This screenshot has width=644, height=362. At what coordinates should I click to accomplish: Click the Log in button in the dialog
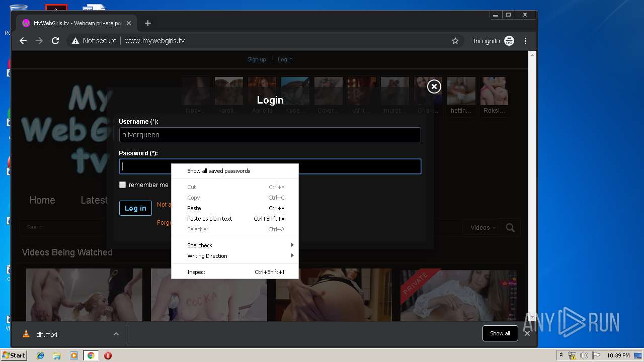click(135, 208)
